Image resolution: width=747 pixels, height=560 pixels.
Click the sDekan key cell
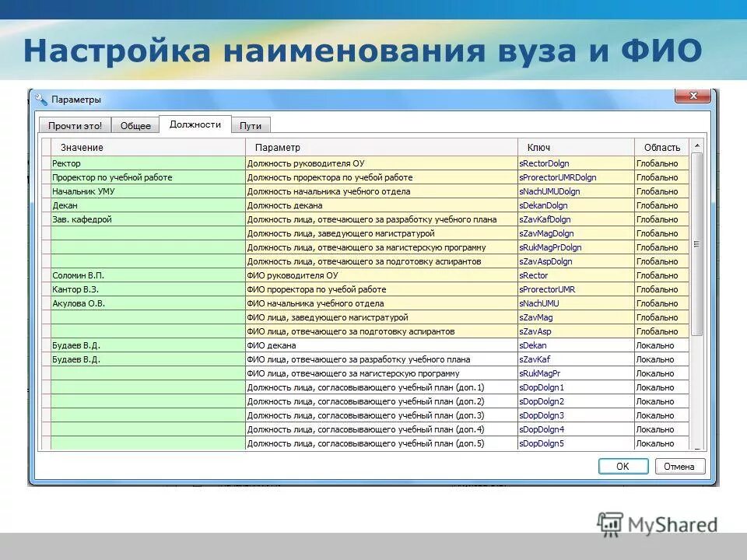click(576, 345)
